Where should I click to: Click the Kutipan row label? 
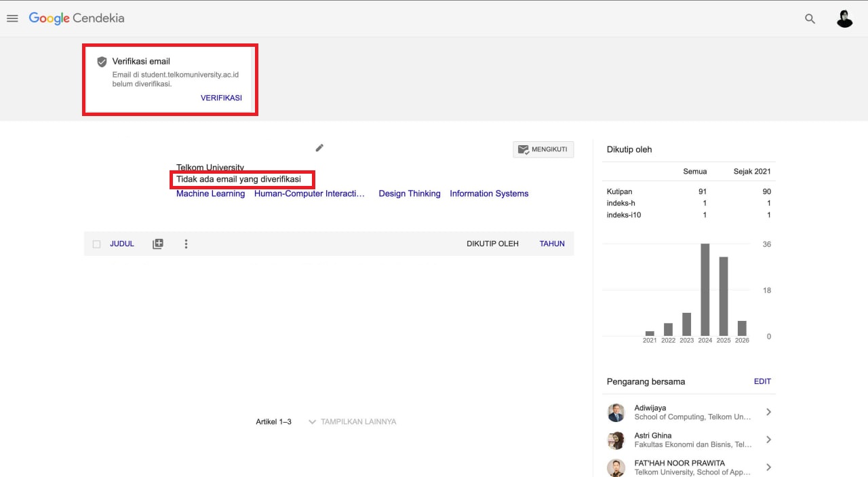point(620,191)
